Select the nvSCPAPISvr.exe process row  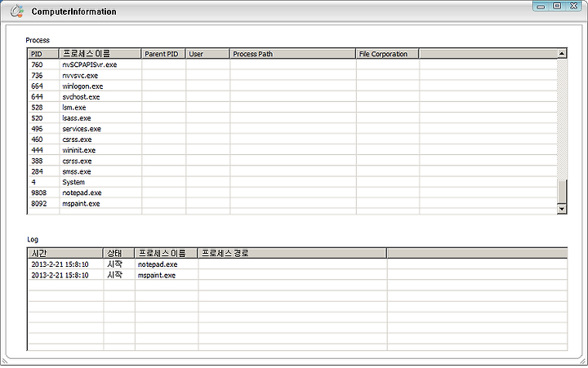[293, 64]
